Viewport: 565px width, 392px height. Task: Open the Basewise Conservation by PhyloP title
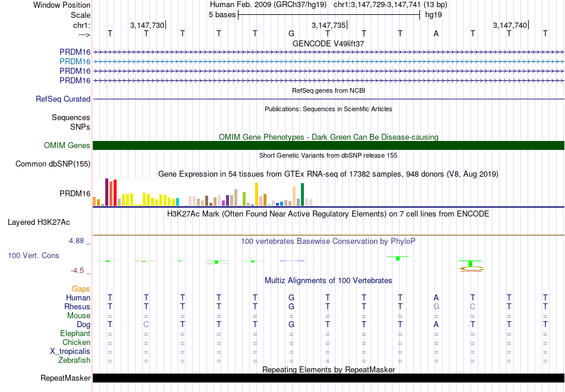pos(328,242)
